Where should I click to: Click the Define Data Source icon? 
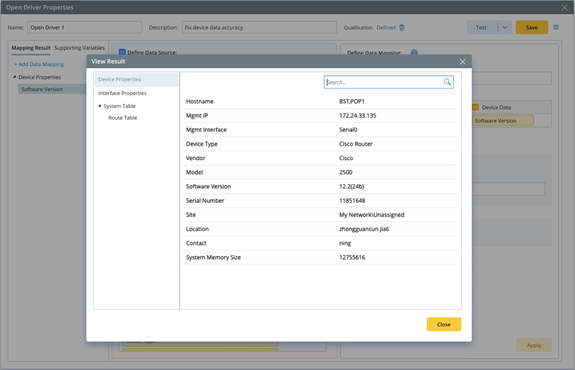(122, 52)
